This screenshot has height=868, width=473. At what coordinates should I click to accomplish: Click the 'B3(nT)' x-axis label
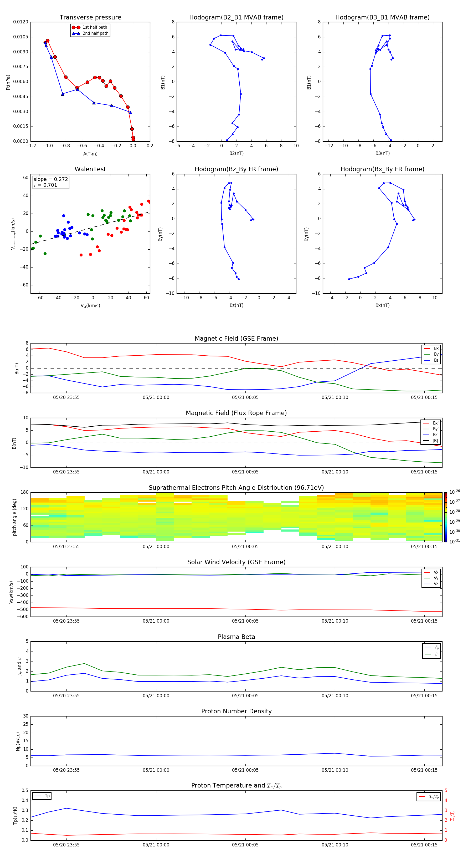(382, 153)
